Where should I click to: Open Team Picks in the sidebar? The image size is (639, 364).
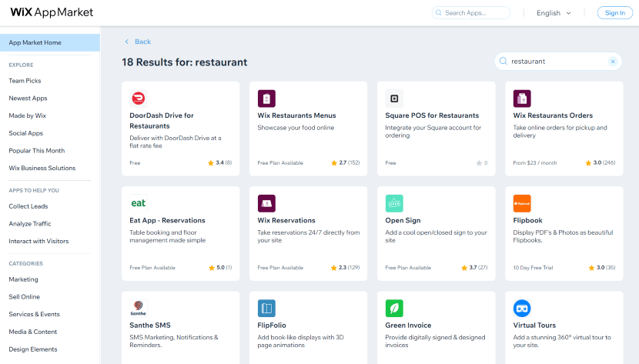(25, 81)
